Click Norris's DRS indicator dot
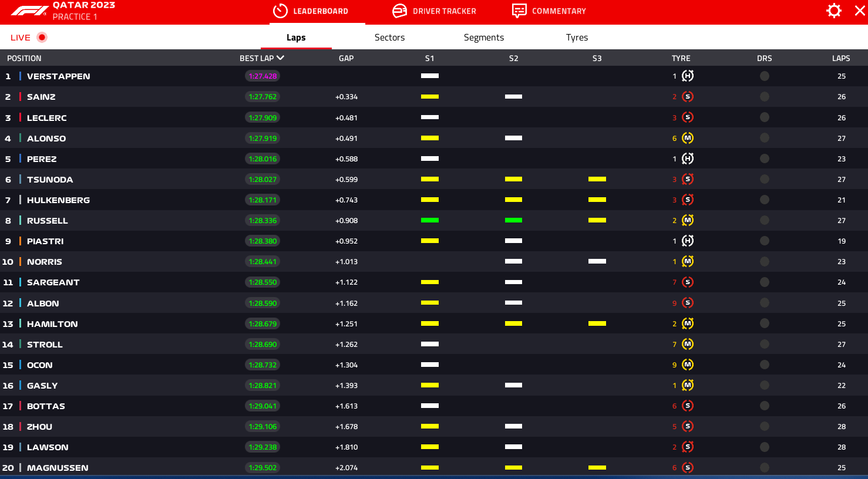The height and width of the screenshot is (479, 868). 764,261
